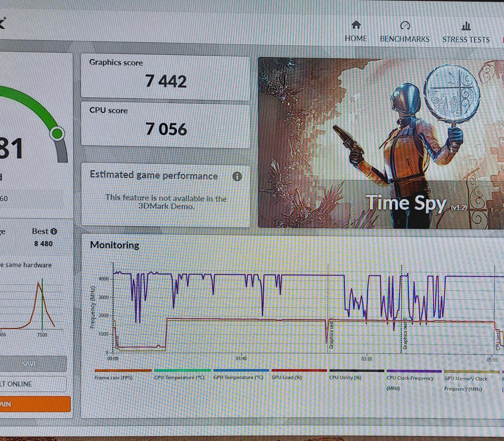Viewport: 504px width, 441px height.
Task: Click the Stress Tests bar chart icon
Action: point(466,26)
